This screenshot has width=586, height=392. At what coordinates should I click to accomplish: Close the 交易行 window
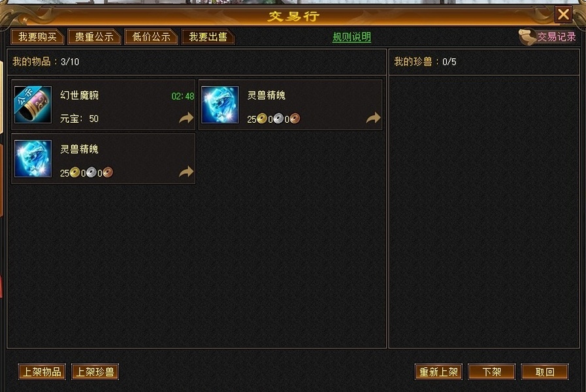coord(563,14)
